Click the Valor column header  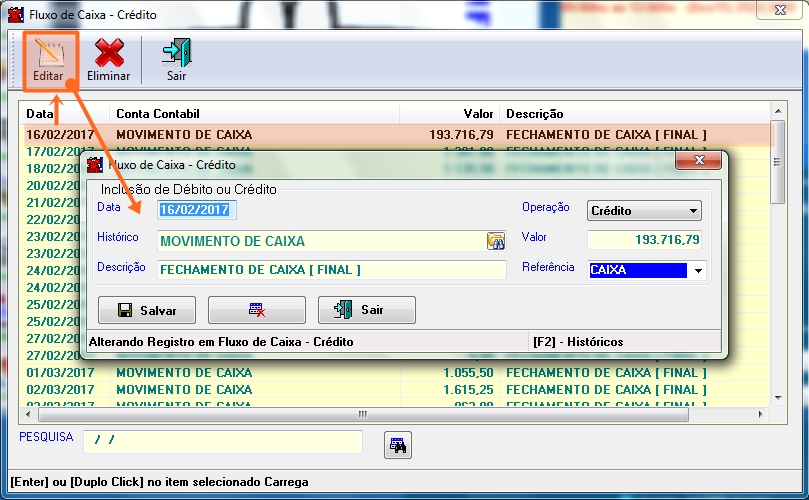[x=478, y=114]
